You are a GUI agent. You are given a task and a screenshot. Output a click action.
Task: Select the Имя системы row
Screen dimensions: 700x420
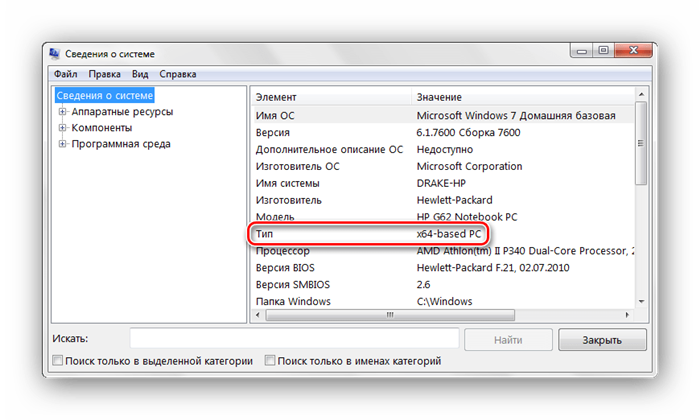(443, 183)
